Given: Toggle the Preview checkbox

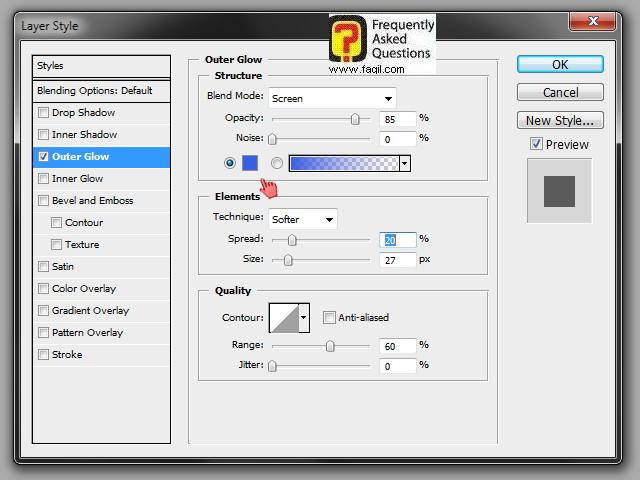Looking at the screenshot, I should pos(536,144).
